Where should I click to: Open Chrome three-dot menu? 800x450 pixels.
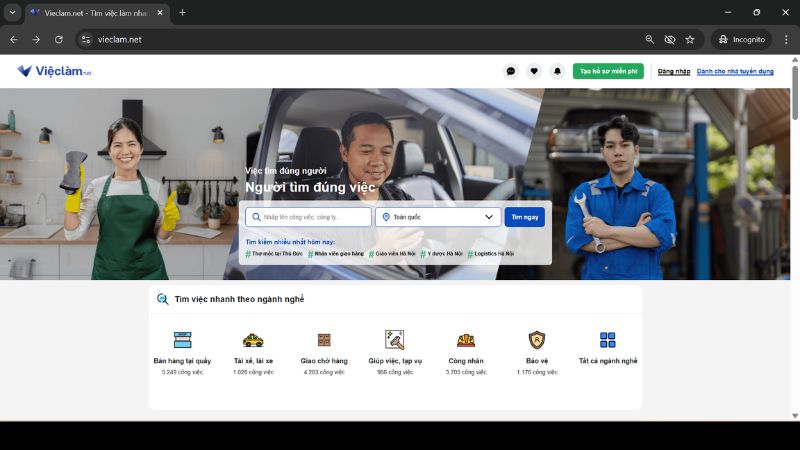[x=786, y=39]
